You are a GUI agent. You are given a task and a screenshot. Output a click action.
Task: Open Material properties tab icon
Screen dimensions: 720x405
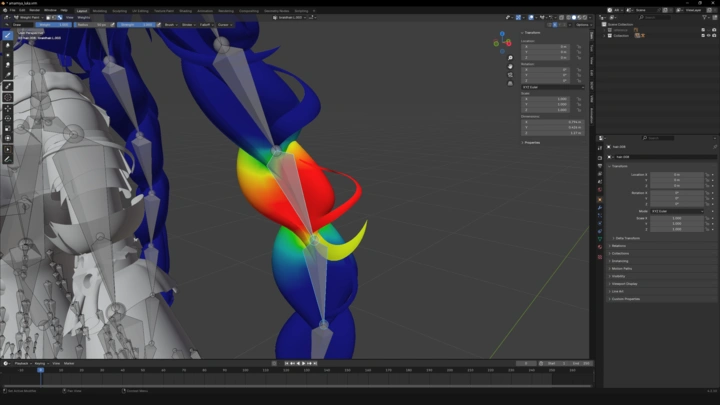pyautogui.click(x=600, y=247)
